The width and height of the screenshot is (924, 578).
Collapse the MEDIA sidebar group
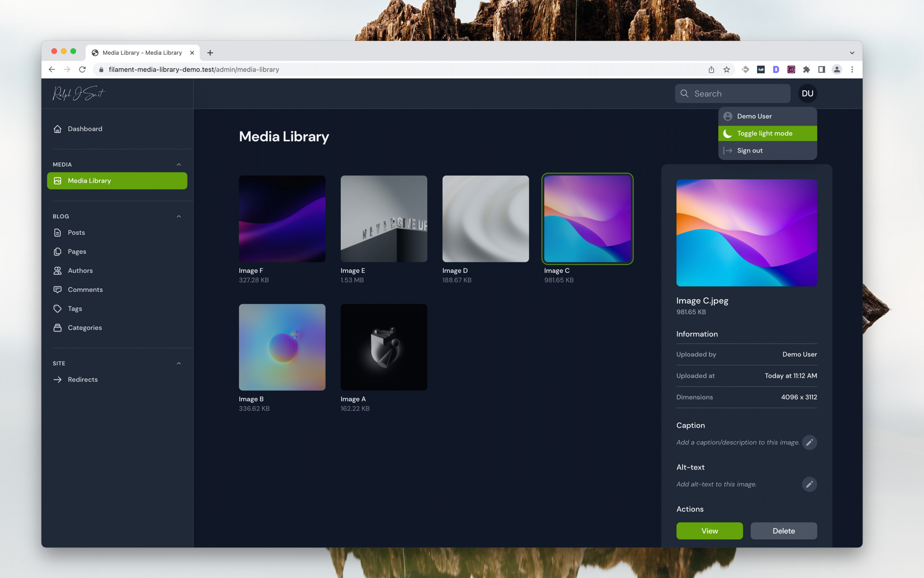tap(178, 164)
